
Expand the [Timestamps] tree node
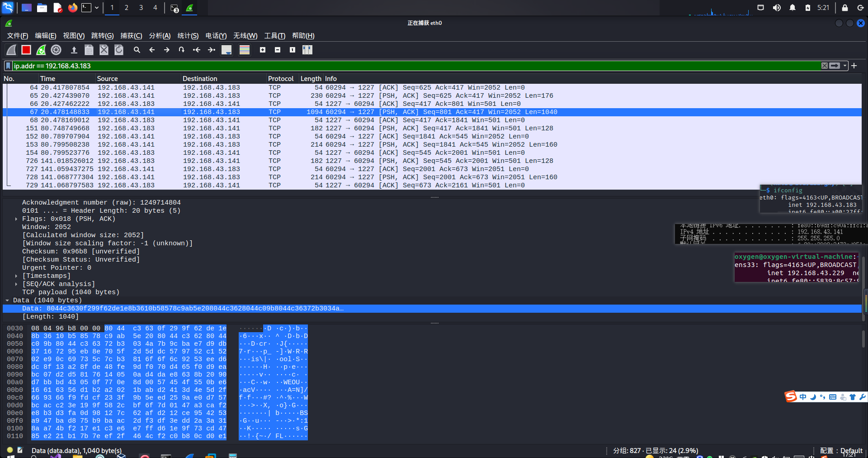tap(16, 276)
